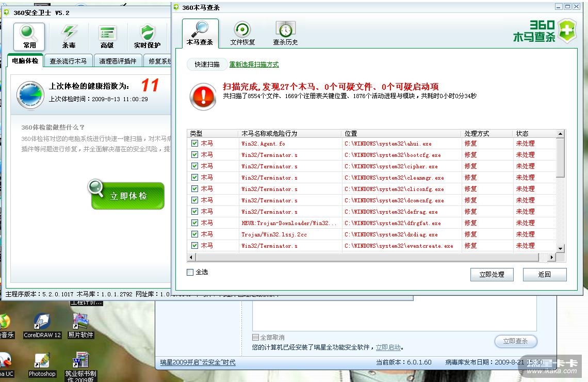Open the CorelDRAW 12 desktop shortcut
Screen dimensions: 588x382
[x=42, y=326]
